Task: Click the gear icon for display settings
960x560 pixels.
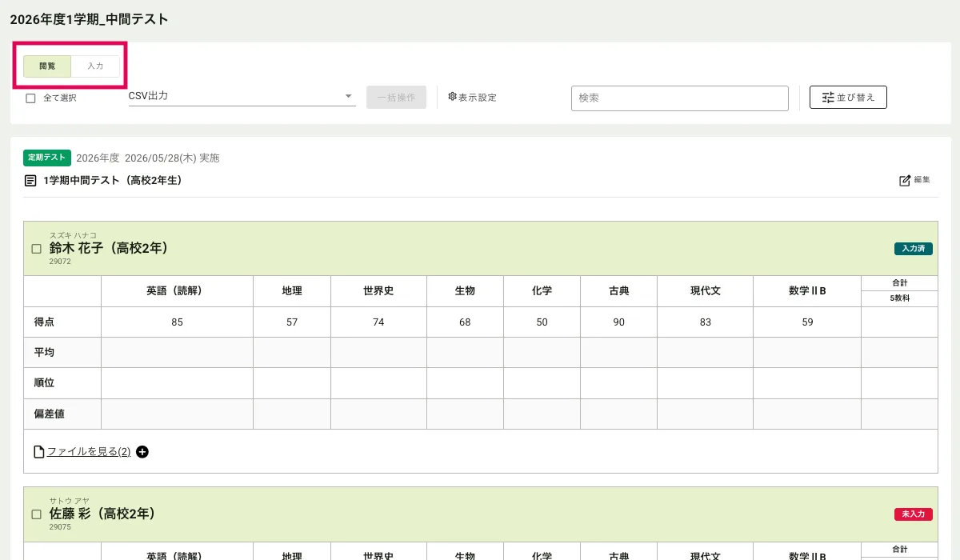Action: click(452, 97)
